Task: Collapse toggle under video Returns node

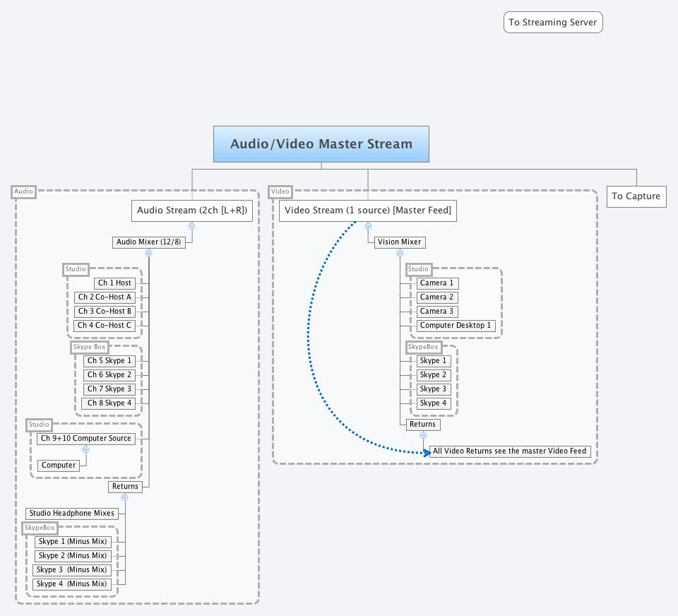Action: (423, 436)
